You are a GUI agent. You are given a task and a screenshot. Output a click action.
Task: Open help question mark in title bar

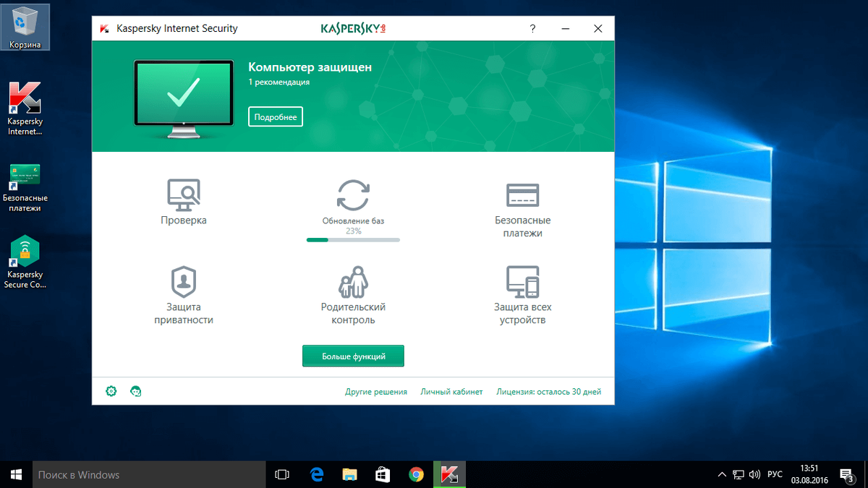coord(533,29)
